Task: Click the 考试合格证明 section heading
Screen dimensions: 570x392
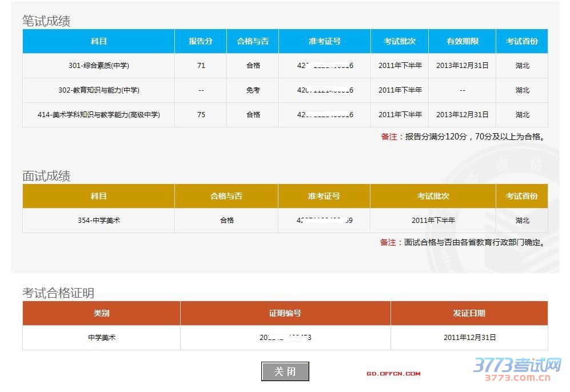Action: click(58, 293)
